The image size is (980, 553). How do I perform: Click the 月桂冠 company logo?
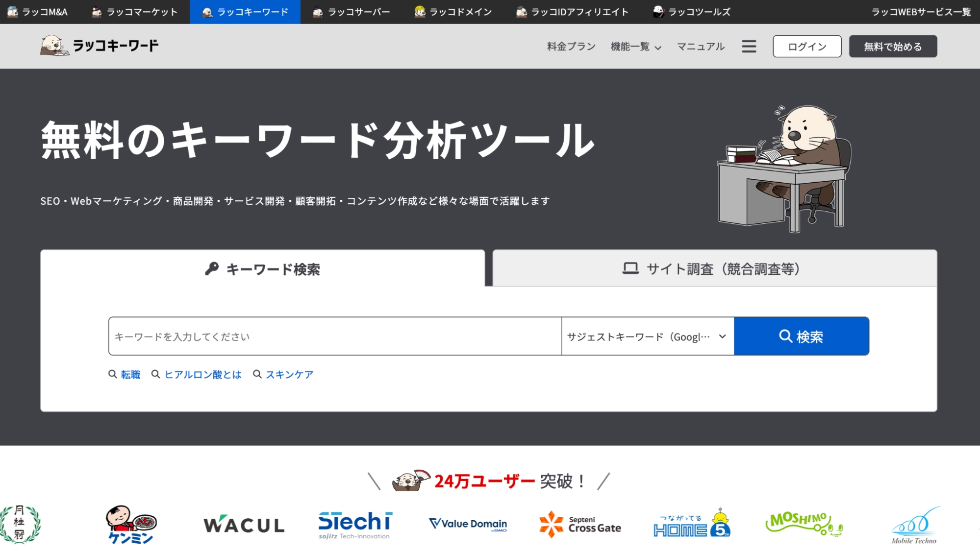pyautogui.click(x=20, y=524)
